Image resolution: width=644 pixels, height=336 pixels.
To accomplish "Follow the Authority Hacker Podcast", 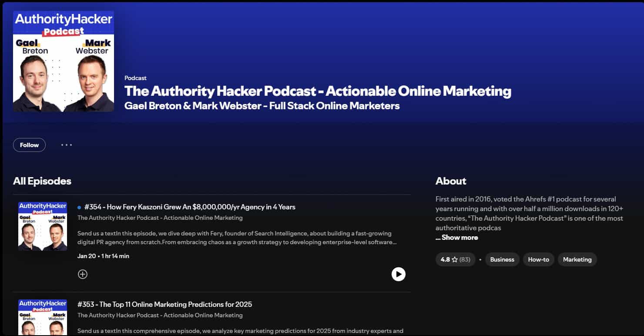I will (29, 145).
